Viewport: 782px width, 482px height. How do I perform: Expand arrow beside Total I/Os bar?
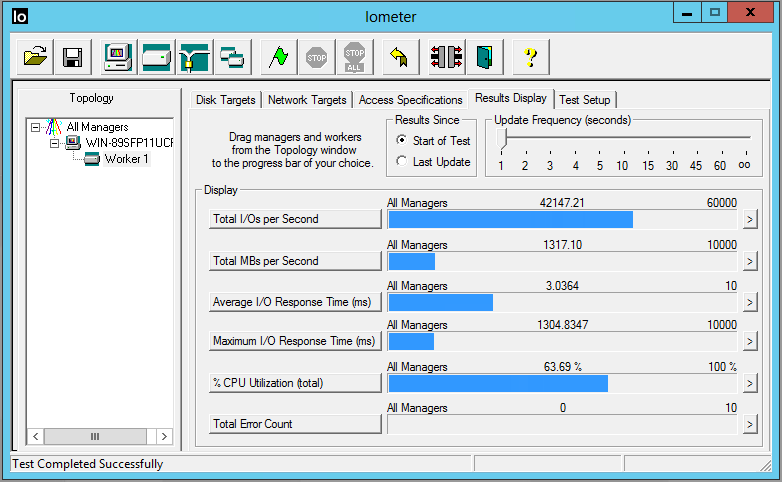tap(750, 219)
